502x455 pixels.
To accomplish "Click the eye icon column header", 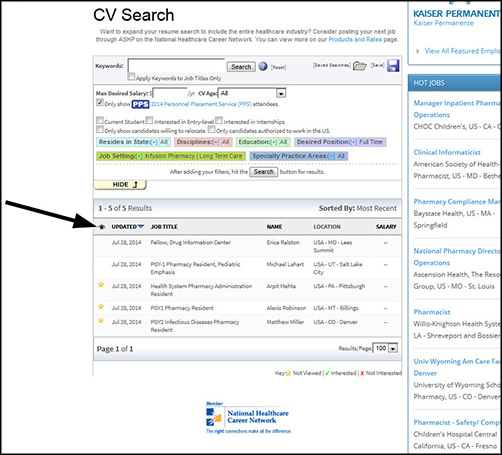I will [x=102, y=227].
